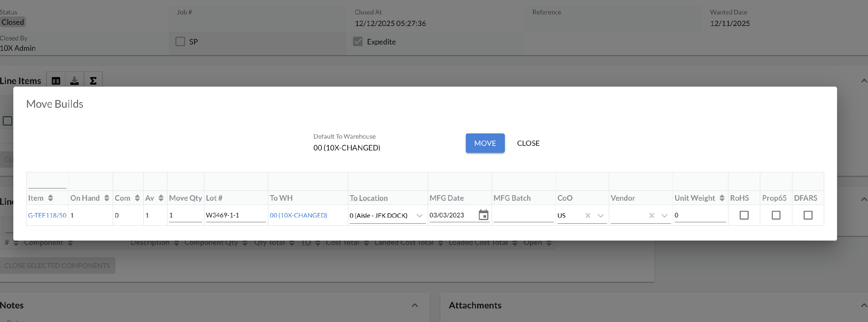Sort by the Av column
The height and width of the screenshot is (322, 868).
(161, 198)
